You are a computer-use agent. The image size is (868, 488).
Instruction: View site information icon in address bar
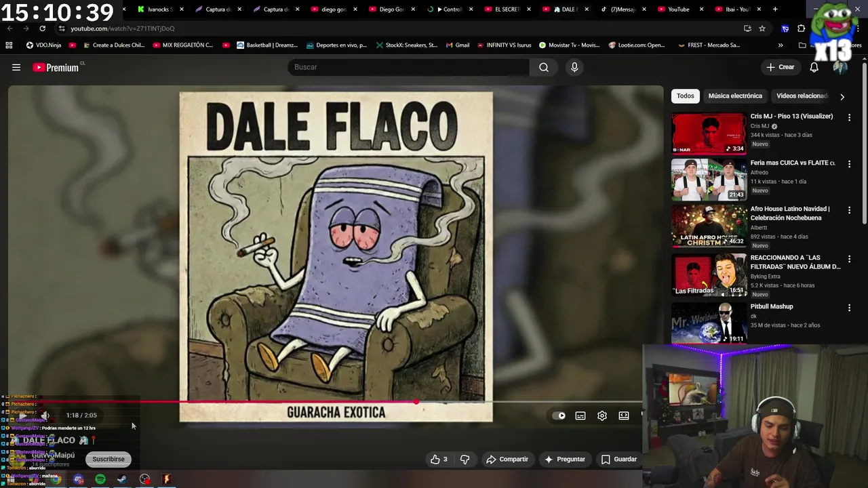pyautogui.click(x=62, y=28)
